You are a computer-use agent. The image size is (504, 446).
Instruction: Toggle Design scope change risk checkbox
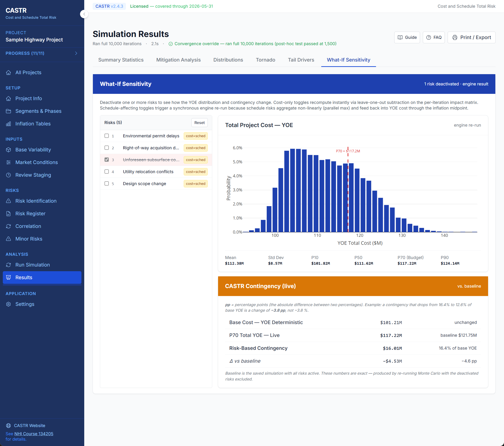106,183
